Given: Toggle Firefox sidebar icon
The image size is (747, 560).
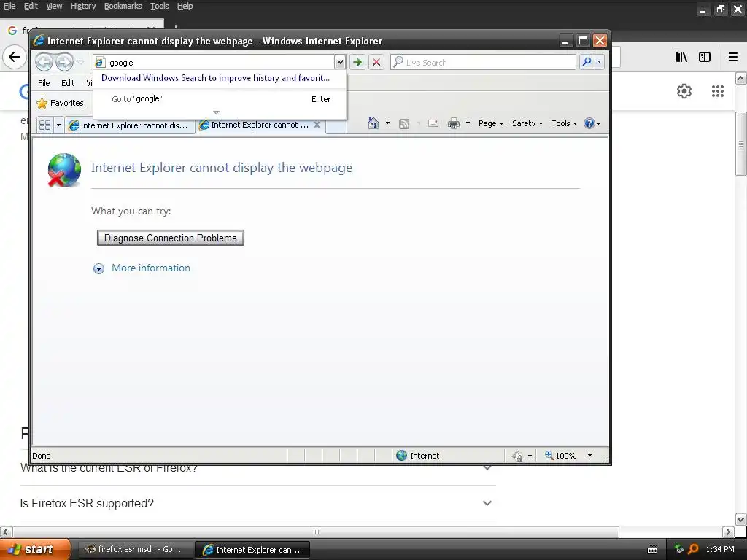Looking at the screenshot, I should click(x=705, y=57).
